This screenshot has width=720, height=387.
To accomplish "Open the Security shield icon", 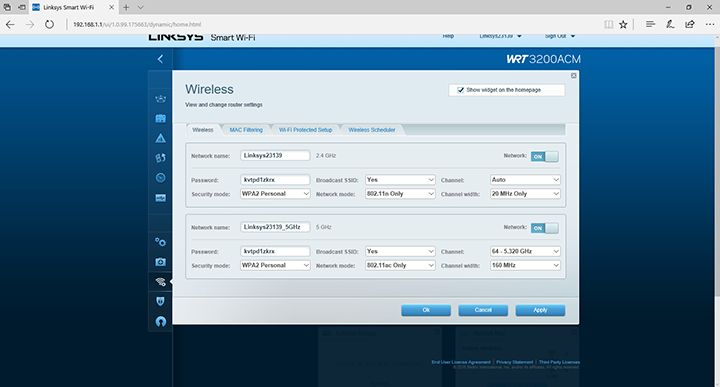I will (x=160, y=301).
